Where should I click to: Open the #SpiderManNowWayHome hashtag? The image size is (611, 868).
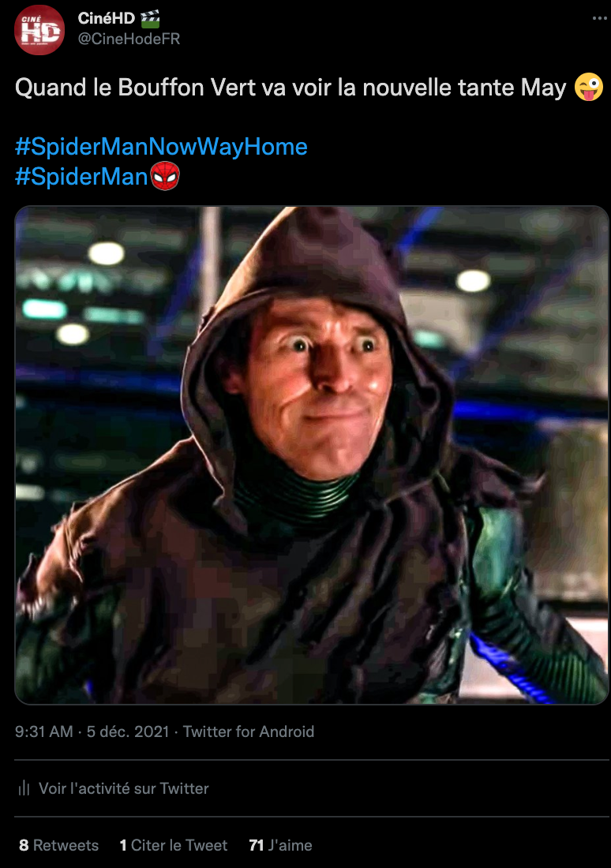pos(161,147)
